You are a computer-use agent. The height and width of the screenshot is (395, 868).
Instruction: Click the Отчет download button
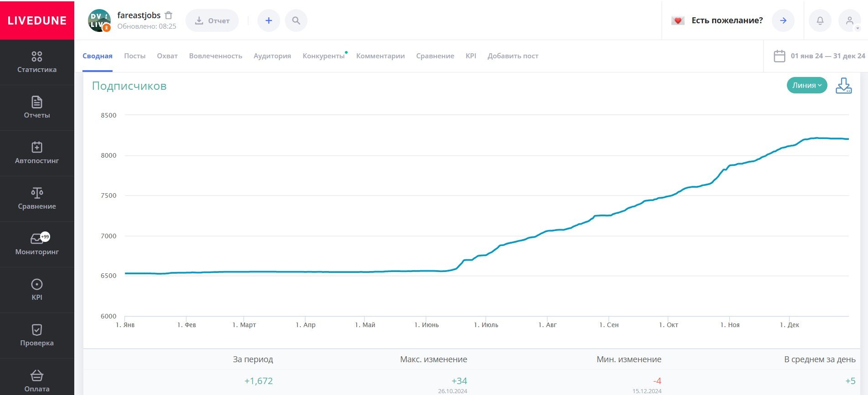coord(212,21)
